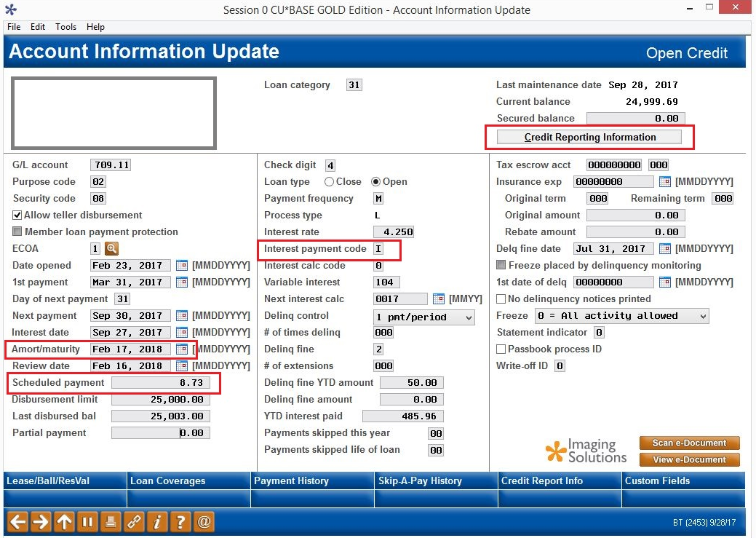Click the @ icon in bottom toolbar
The height and width of the screenshot is (538, 756).
[204, 521]
